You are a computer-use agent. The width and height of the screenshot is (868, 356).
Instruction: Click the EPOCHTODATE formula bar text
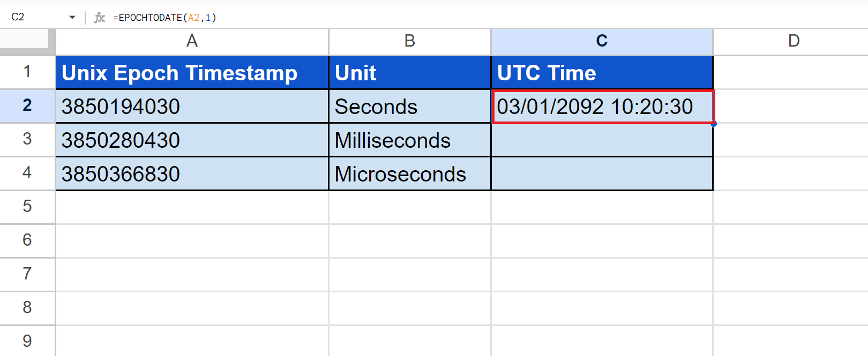[x=164, y=18]
